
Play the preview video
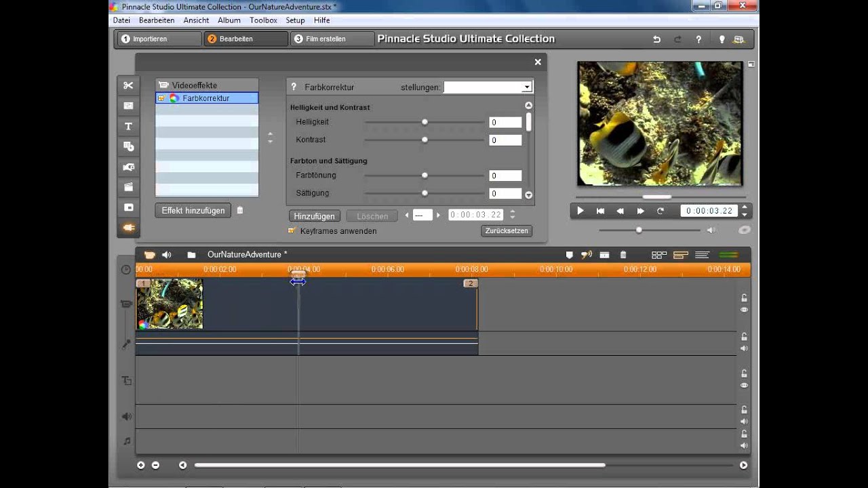[580, 211]
